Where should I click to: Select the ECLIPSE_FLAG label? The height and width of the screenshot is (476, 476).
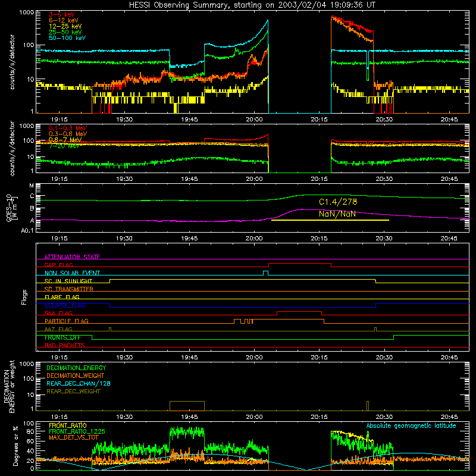65,305
